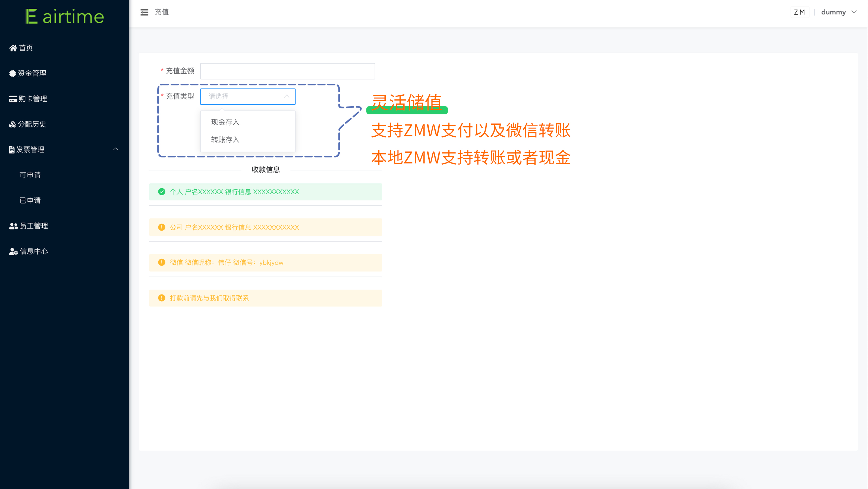Image resolution: width=868 pixels, height=489 pixels.
Task: Click the 公司 户名 bank info alert
Action: point(266,227)
